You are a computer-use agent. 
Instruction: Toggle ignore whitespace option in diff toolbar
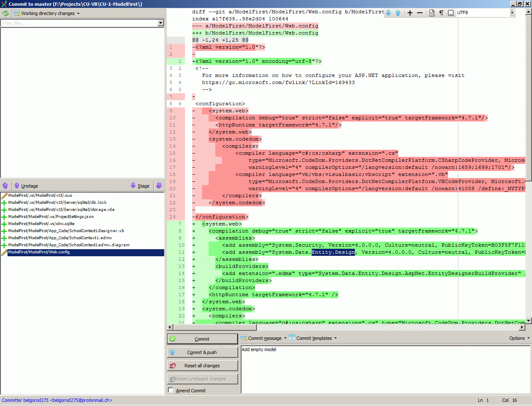pos(451,13)
